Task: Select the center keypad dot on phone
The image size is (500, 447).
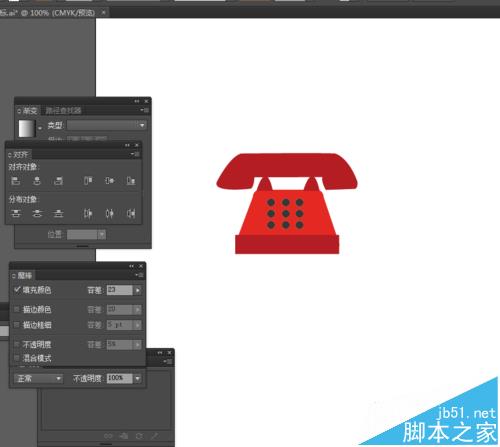Action: 286,214
